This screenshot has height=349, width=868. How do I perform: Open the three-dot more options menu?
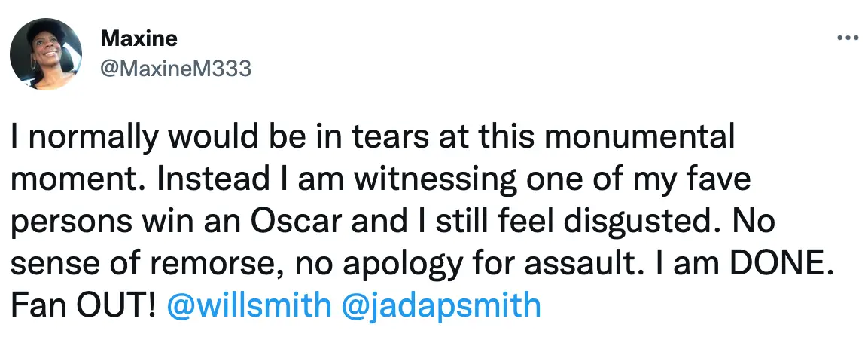coord(848,37)
